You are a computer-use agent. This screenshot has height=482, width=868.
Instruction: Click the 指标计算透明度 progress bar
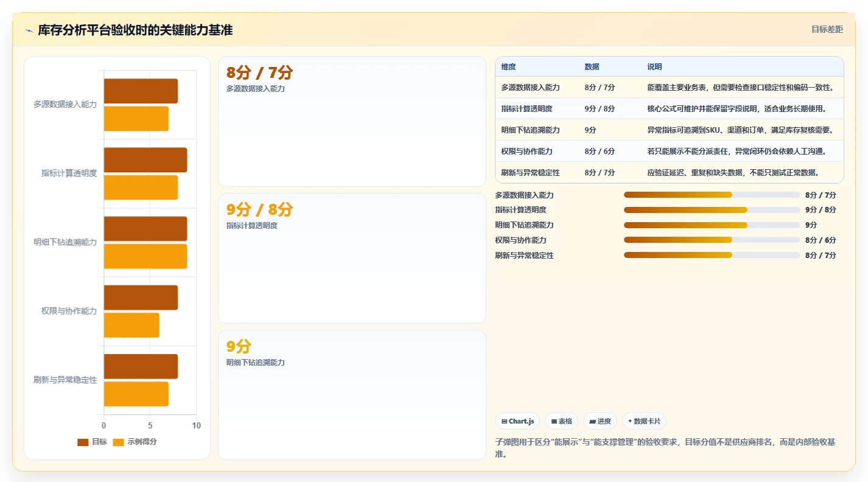point(712,210)
